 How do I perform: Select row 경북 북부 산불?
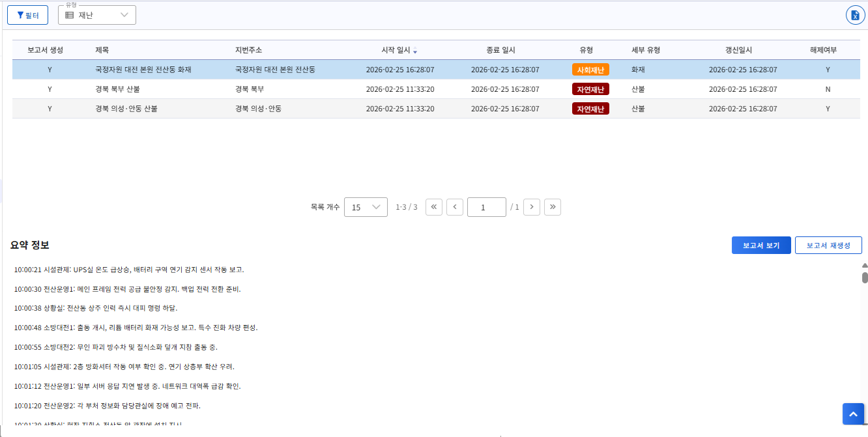pos(436,89)
